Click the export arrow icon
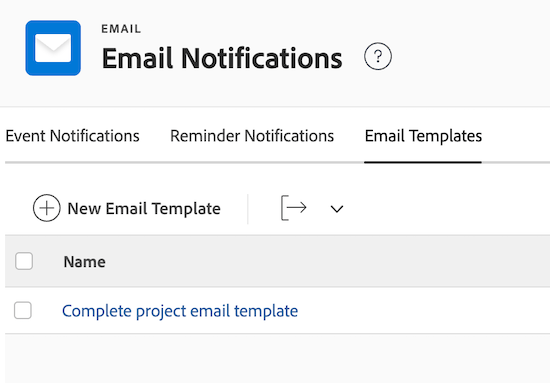This screenshot has height=383, width=550. pos(294,208)
